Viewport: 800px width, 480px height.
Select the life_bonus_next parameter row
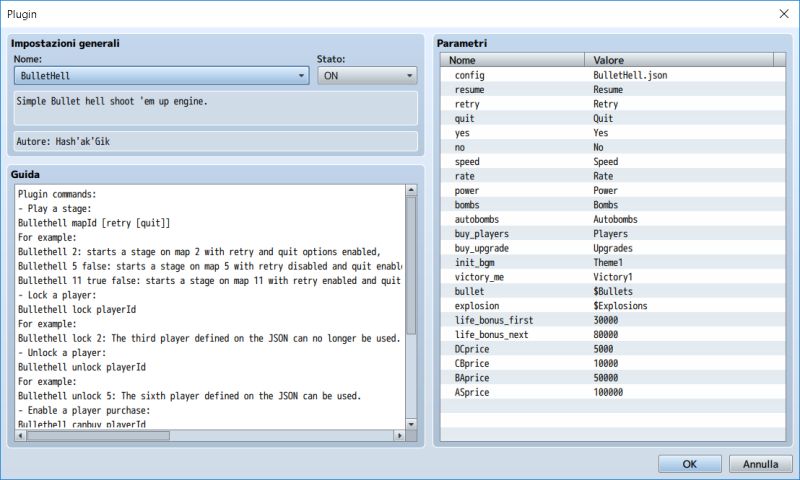(x=613, y=334)
